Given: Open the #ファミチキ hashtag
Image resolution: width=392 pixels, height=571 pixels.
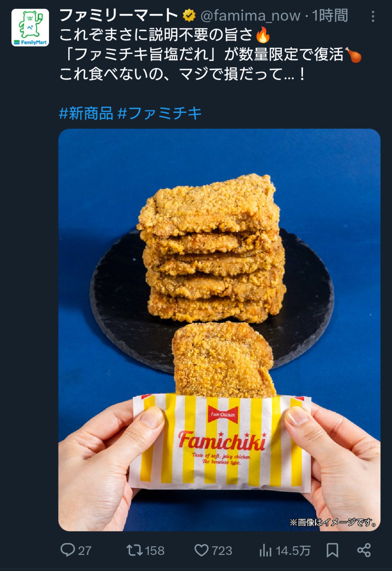Looking at the screenshot, I should tap(160, 113).
